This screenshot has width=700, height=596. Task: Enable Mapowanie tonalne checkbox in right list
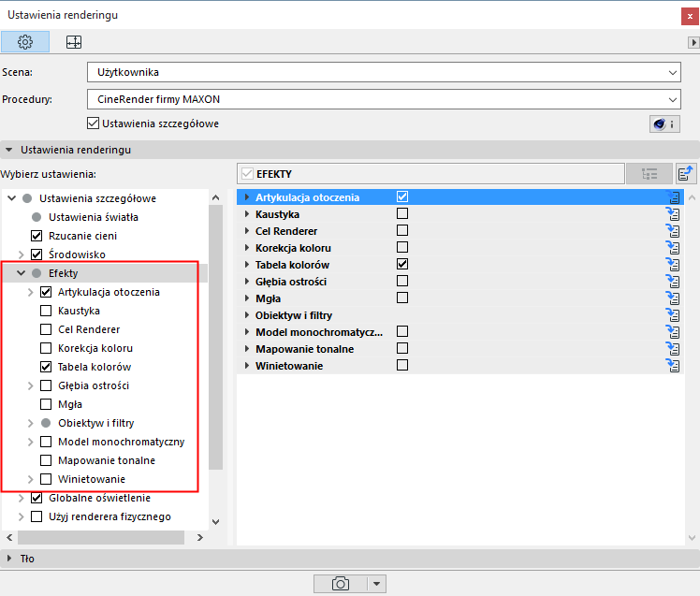[402, 348]
